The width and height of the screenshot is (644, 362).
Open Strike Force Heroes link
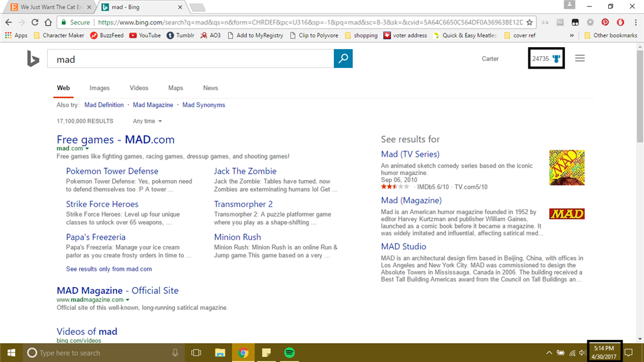(x=103, y=204)
